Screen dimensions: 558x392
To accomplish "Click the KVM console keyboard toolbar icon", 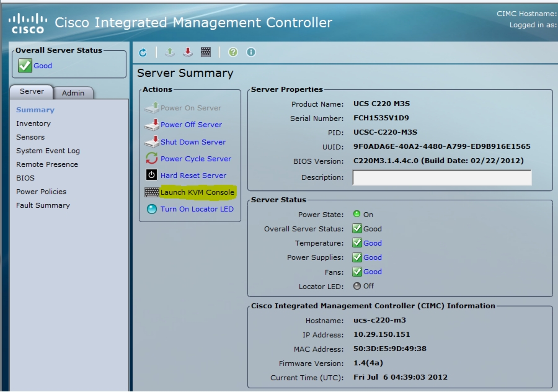I will click(x=206, y=52).
